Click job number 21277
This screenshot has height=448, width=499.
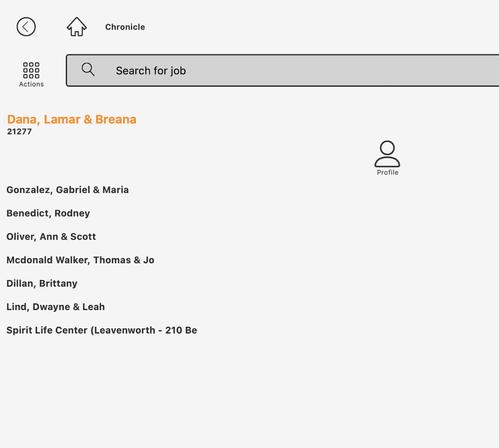[x=20, y=132]
